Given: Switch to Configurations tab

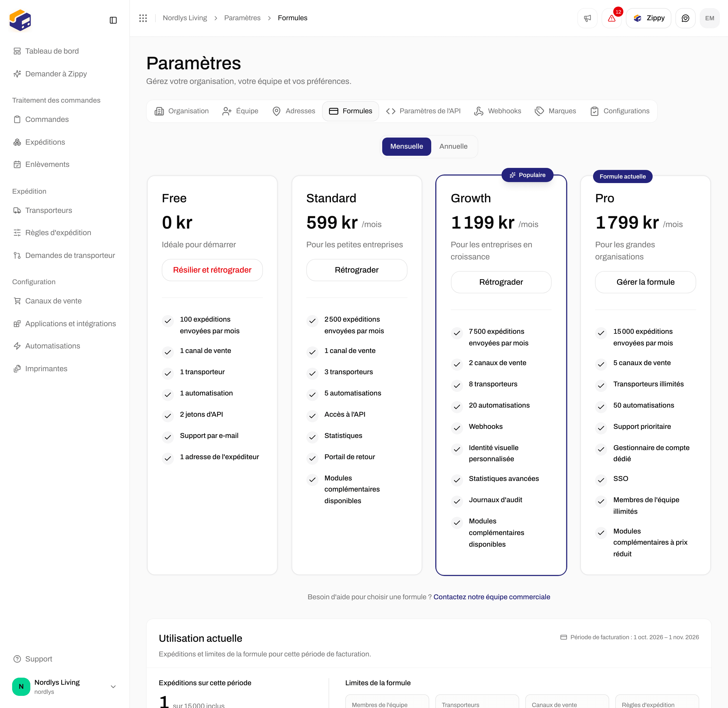Looking at the screenshot, I should 620,111.
